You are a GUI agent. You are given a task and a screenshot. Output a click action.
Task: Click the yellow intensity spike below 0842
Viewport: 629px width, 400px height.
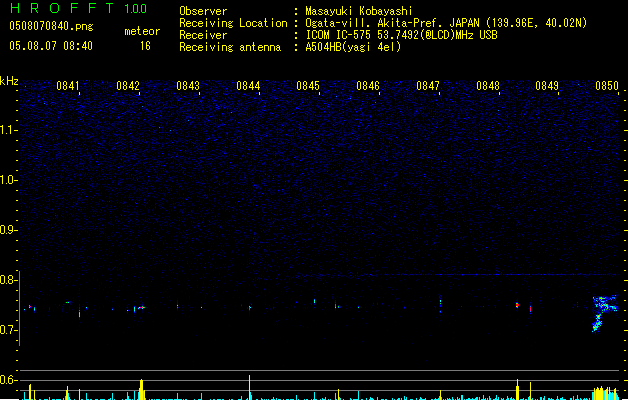pos(141,389)
